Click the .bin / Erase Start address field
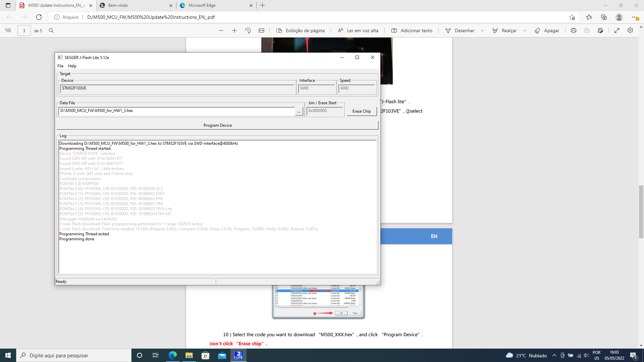This screenshot has height=362, width=644. (x=324, y=111)
